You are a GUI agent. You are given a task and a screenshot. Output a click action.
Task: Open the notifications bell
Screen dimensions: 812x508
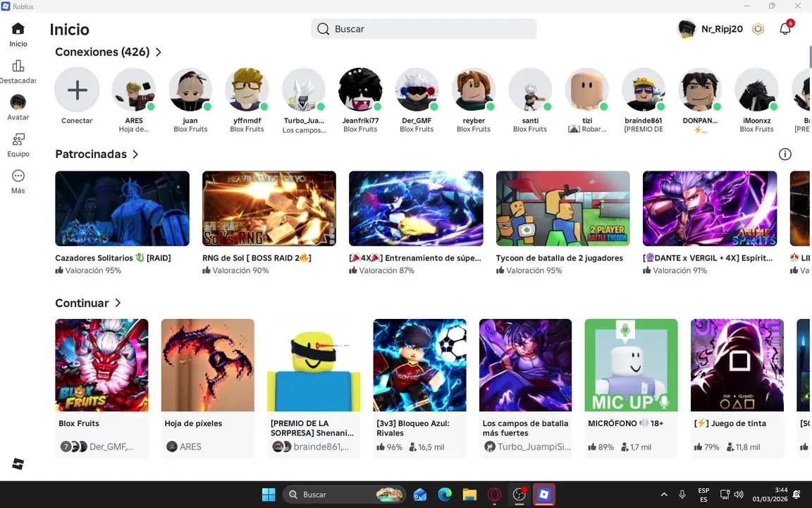(x=785, y=29)
